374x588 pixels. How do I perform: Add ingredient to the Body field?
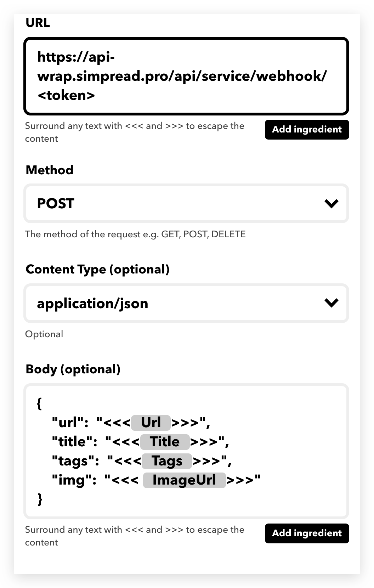coord(307,533)
